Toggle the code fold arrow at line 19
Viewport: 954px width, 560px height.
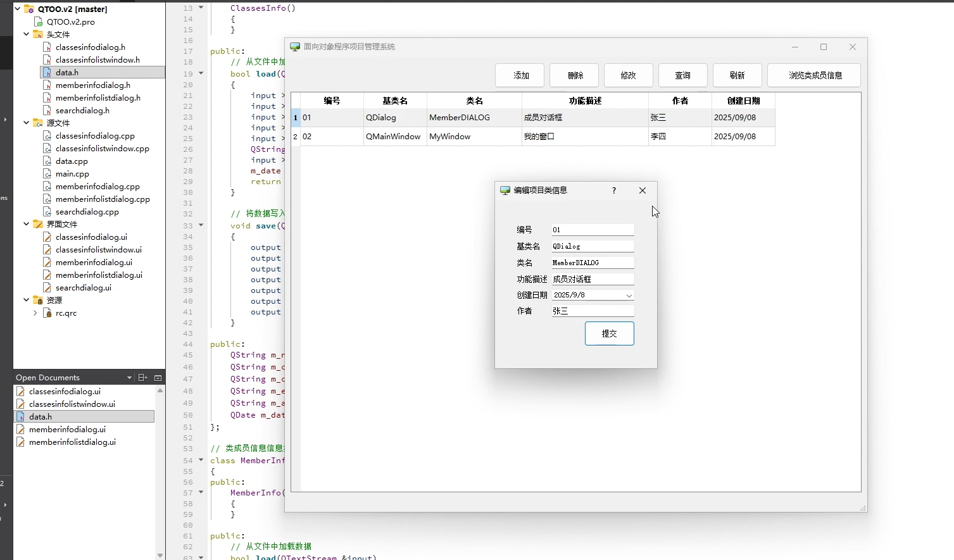click(x=201, y=73)
